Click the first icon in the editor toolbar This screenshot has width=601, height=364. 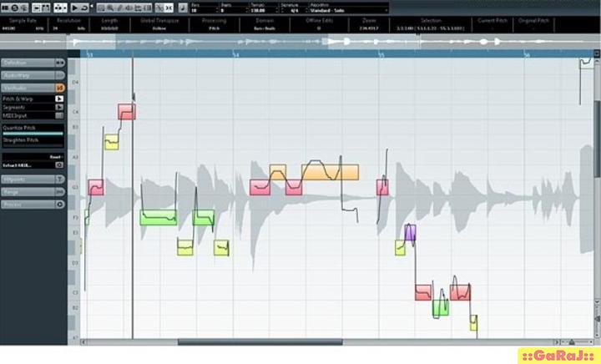pos(5,8)
